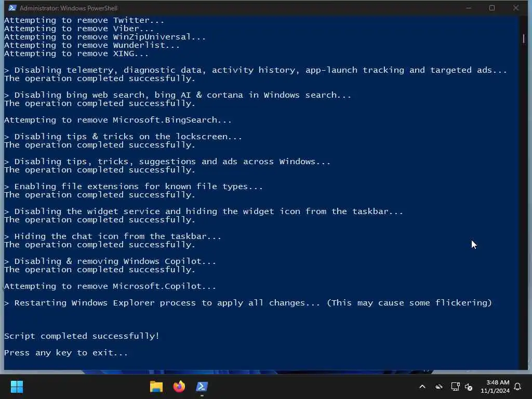Open the clock showing 3:48 AM
Screen dimensions: 532x399
pos(495,387)
